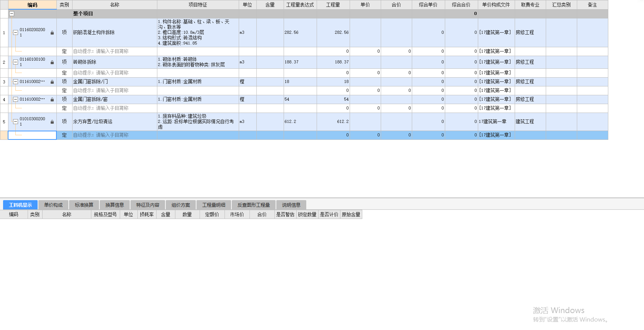Click feature cell 砌体材质:砖砌体
This screenshot has width=644, height=330.
(198, 62)
